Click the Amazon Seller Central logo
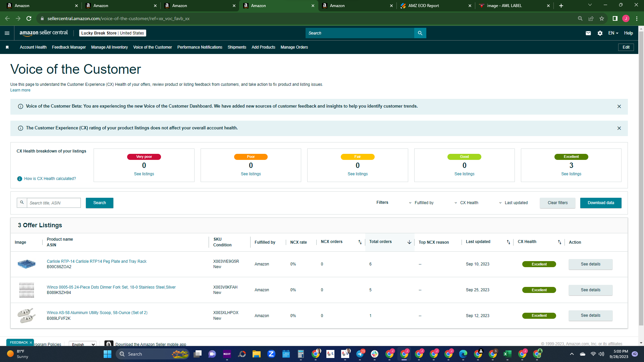This screenshot has height=362, width=644. click(x=44, y=33)
